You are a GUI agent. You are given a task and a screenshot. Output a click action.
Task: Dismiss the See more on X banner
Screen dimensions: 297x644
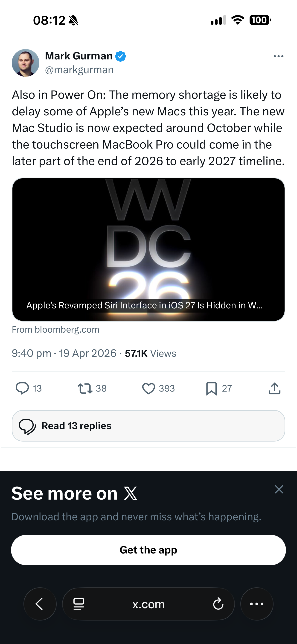[279, 489]
